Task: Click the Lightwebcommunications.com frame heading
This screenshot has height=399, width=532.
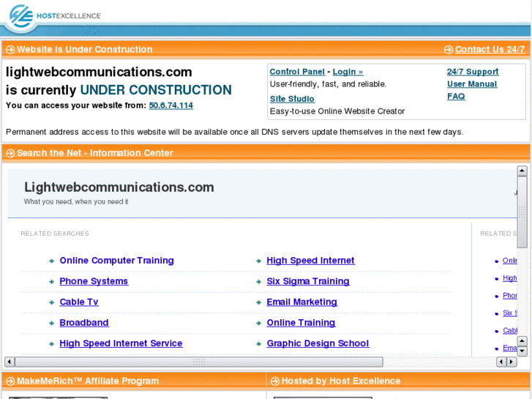Action: click(x=119, y=187)
